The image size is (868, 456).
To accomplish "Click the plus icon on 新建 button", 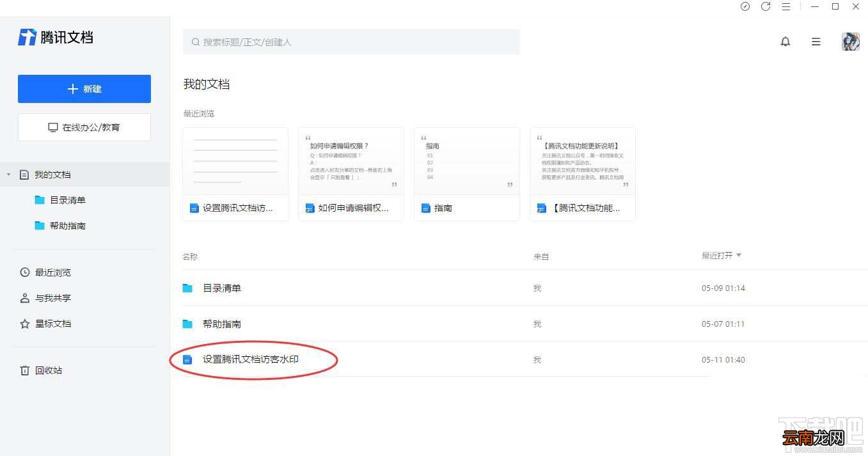I will pyautogui.click(x=72, y=89).
